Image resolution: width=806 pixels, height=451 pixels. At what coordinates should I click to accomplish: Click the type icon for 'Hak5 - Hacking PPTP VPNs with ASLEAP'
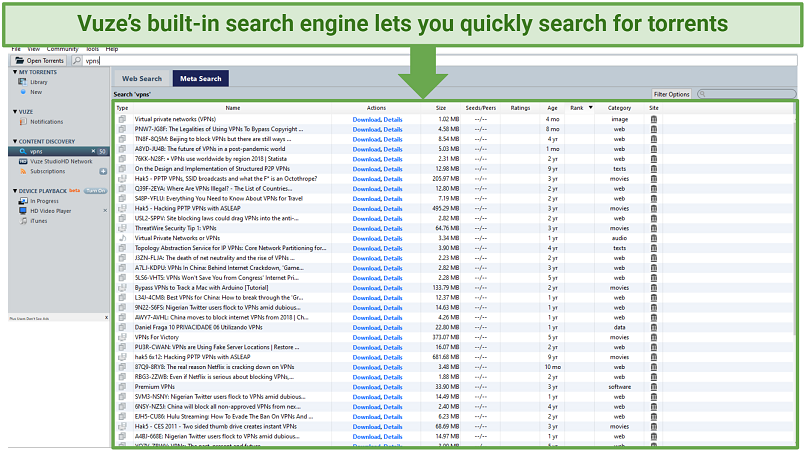(x=122, y=208)
